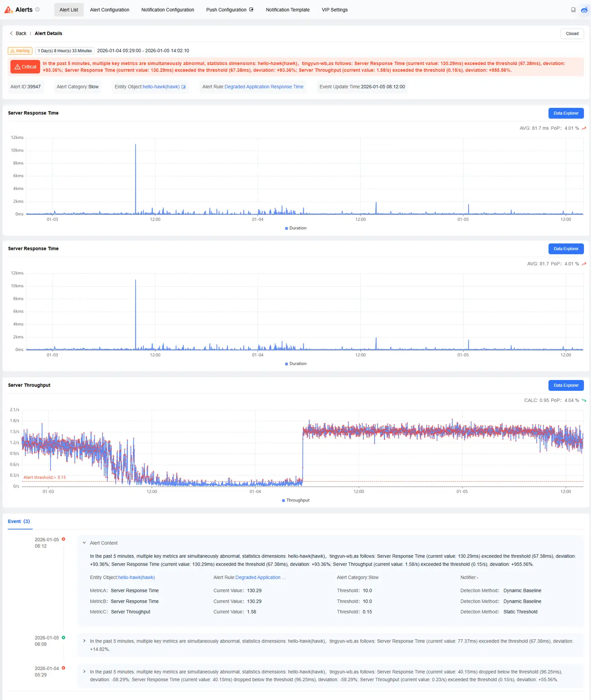Click Alert threshold:> 0.15 label in chart
This screenshot has height=700, width=591.
point(45,477)
